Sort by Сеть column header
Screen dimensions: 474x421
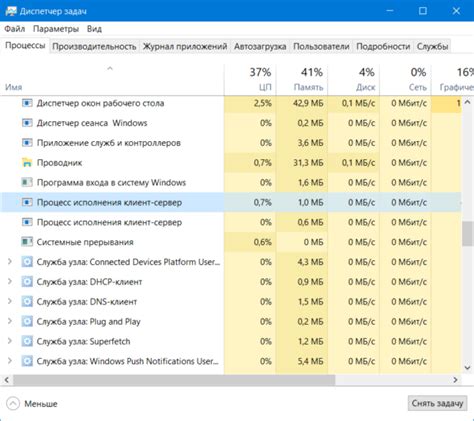pyautogui.click(x=405, y=79)
